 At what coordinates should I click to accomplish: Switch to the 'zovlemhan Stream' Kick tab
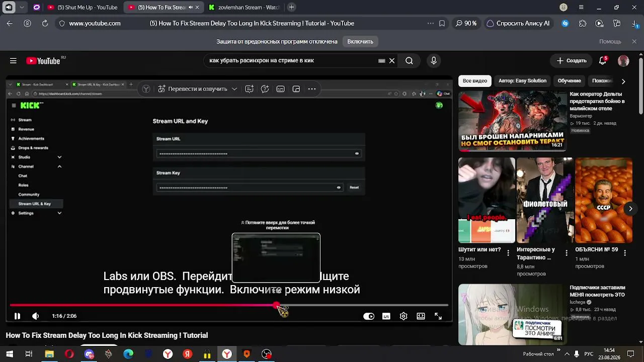[245, 8]
